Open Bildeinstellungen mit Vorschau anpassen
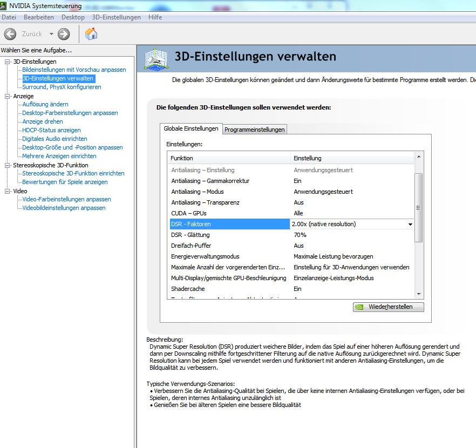Screen dimensions: 476x448 pyautogui.click(x=74, y=70)
